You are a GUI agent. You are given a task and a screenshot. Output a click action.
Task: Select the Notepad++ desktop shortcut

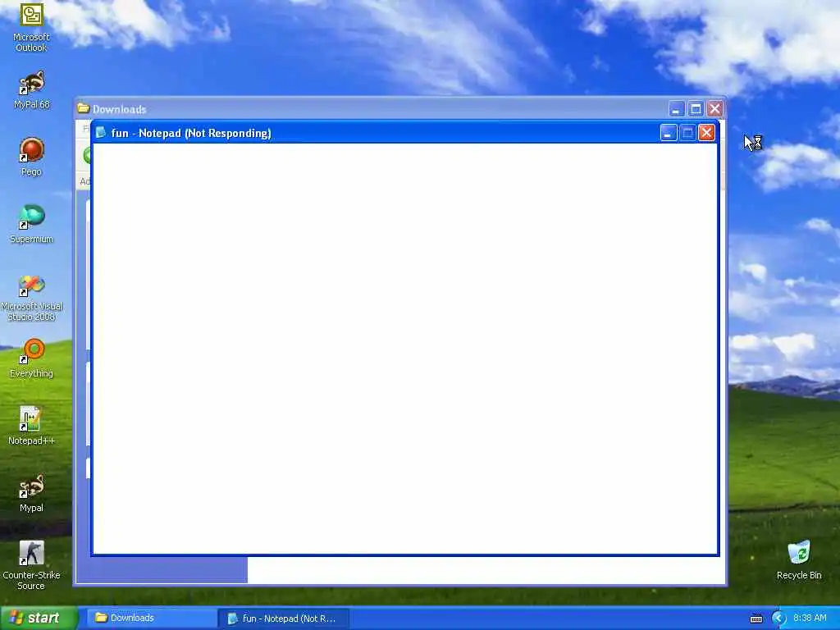click(x=31, y=426)
